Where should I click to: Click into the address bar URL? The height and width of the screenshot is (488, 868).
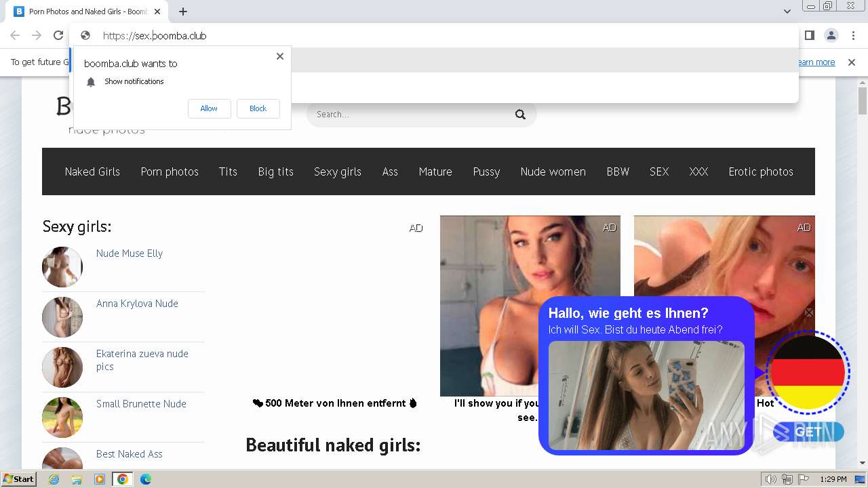pyautogui.click(x=155, y=35)
